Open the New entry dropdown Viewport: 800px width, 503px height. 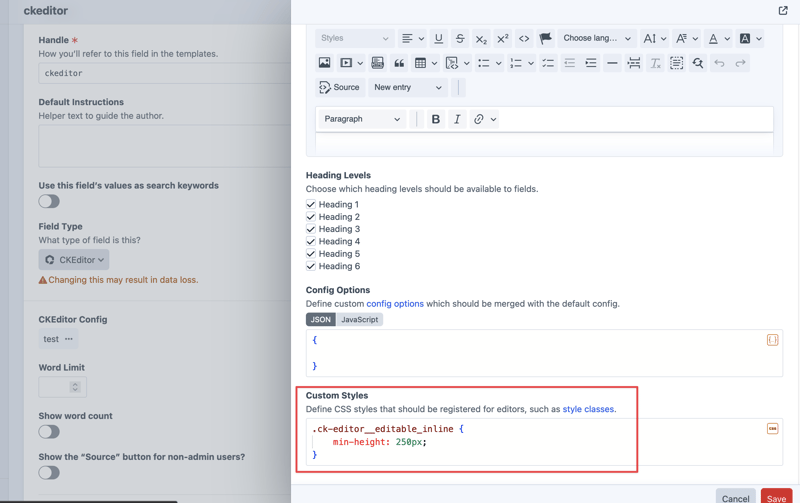click(407, 88)
